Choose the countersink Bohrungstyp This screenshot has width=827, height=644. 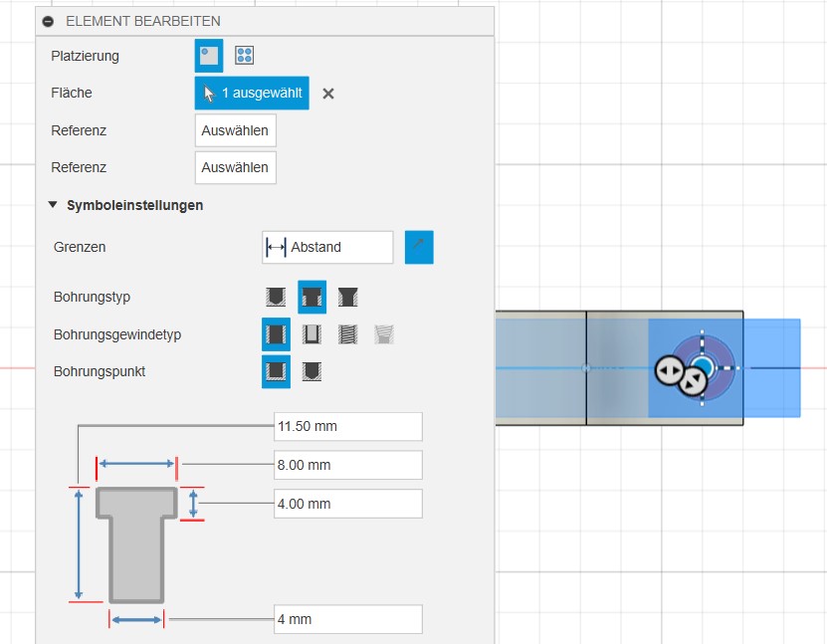point(347,297)
